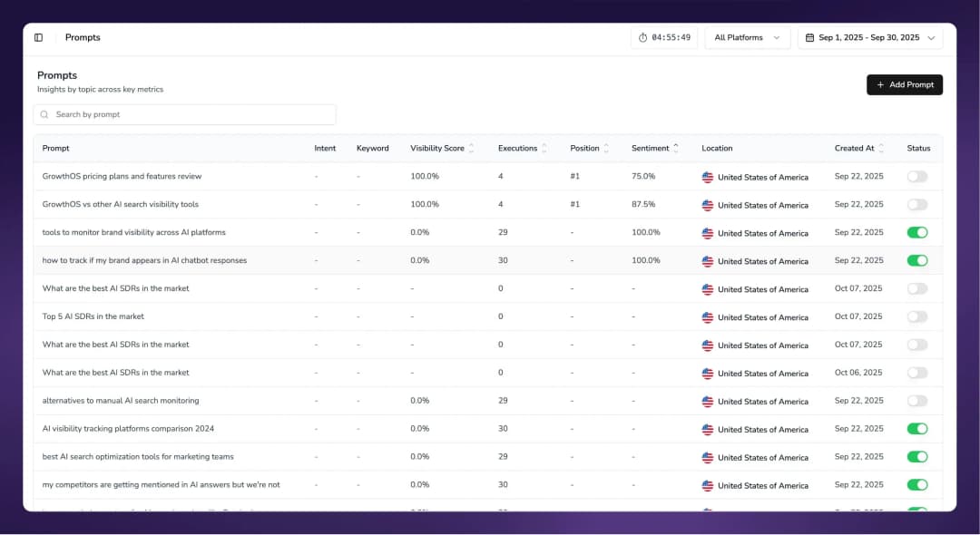Click the timer clock icon

tap(643, 38)
